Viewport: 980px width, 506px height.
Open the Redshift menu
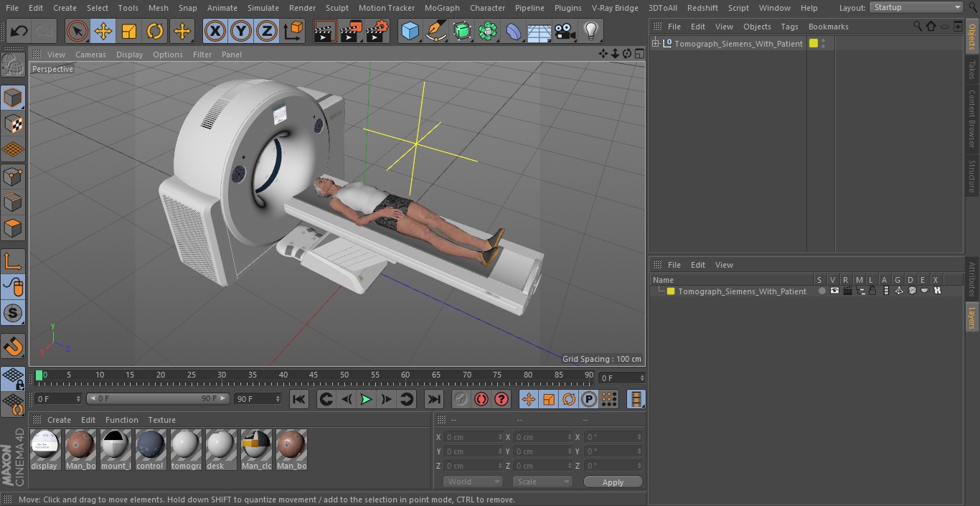pos(702,8)
